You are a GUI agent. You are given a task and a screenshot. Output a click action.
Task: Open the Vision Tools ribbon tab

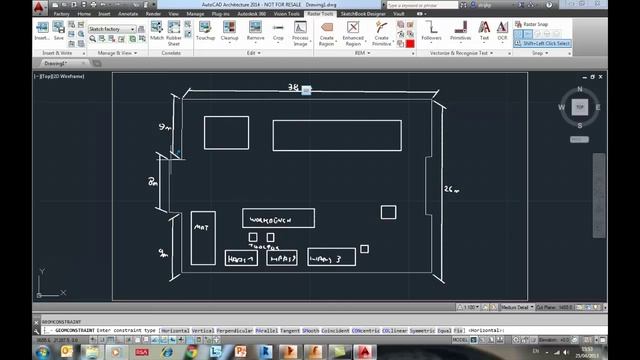(287, 14)
